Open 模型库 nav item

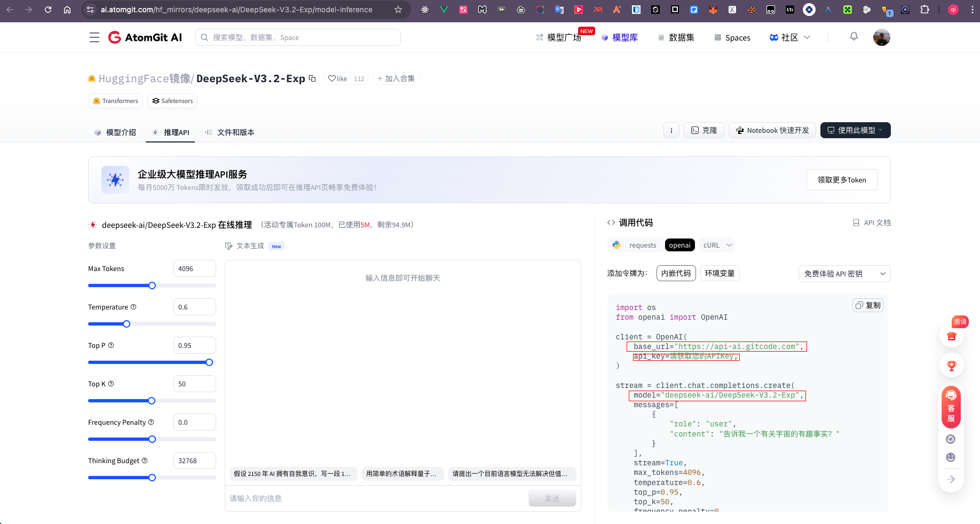click(x=619, y=37)
